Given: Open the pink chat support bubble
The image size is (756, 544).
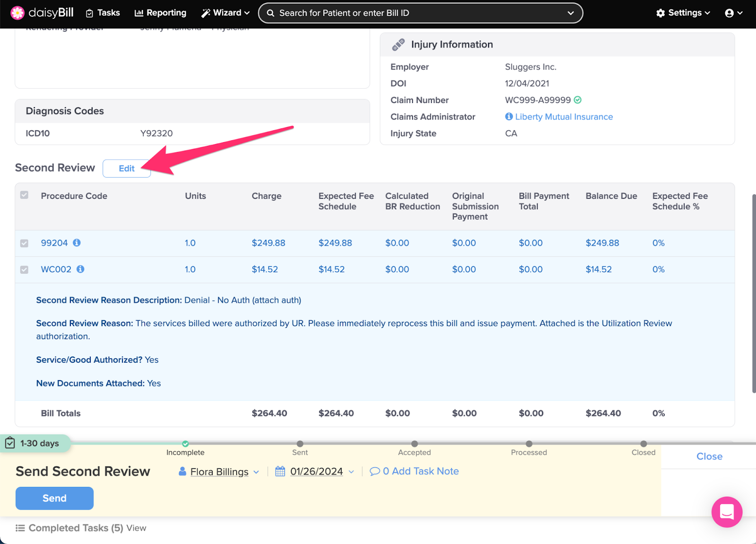Looking at the screenshot, I should 727,512.
